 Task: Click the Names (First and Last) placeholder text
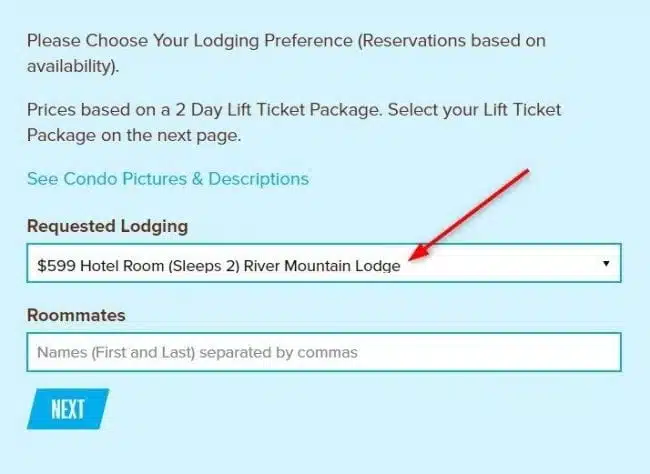[x=197, y=352]
